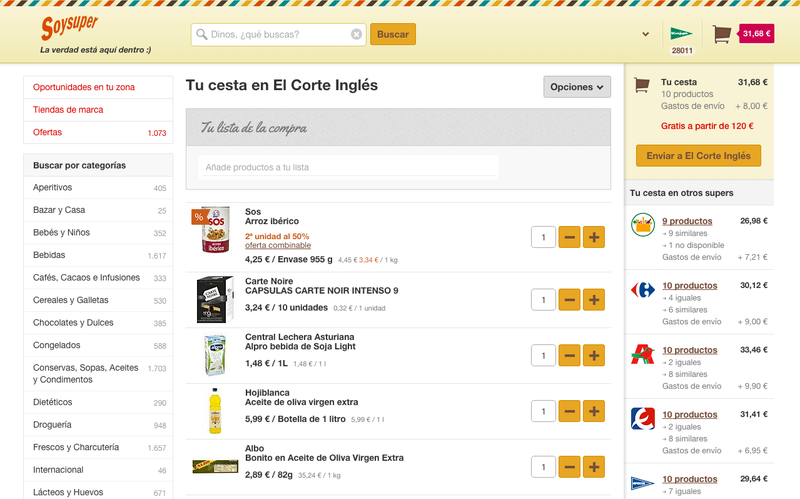The height and width of the screenshot is (499, 800).
Task: Add one more Hojiblanca olive oil
Action: (594, 411)
